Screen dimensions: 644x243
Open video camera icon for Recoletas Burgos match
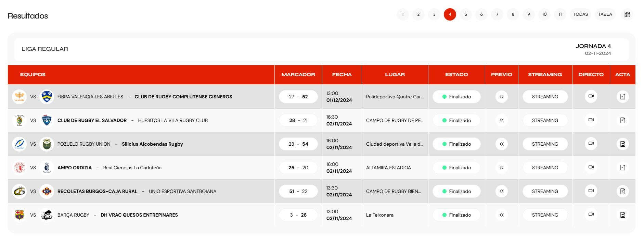coord(591,191)
